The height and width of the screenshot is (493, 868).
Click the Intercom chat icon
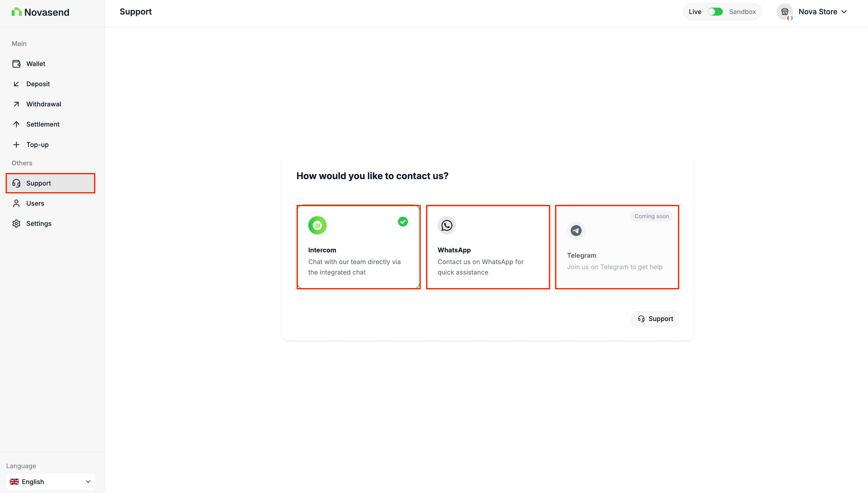coord(317,225)
